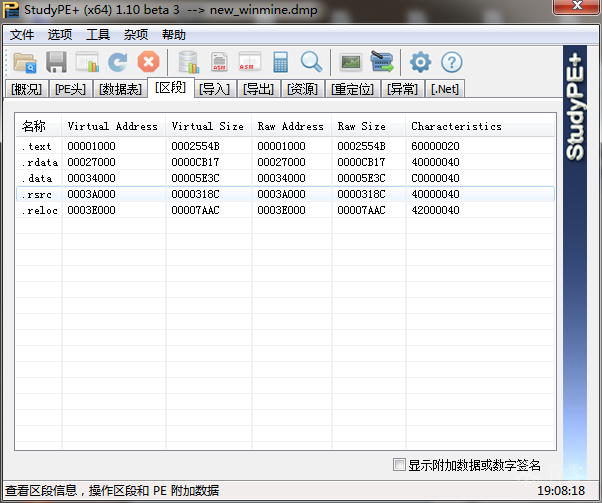Click Virtual Address value 0003E000

(x=91, y=210)
